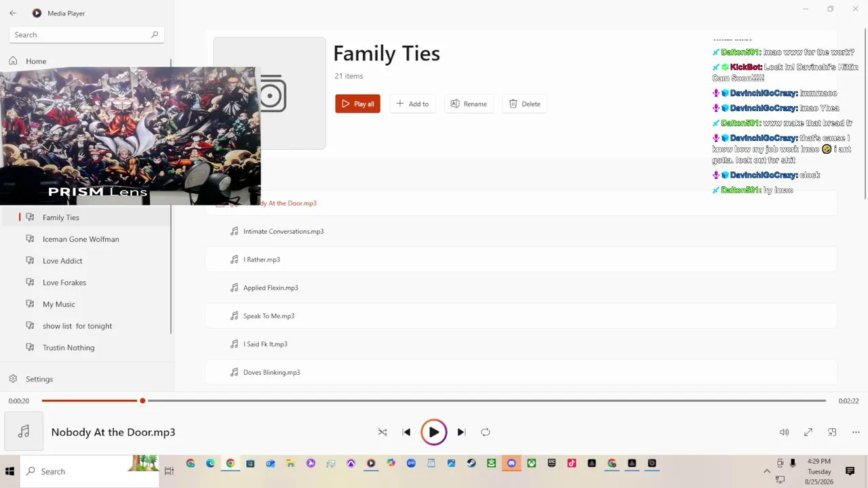Click the music note icon beside Doves Blinking.mp3
This screenshot has height=488, width=868.
click(234, 372)
